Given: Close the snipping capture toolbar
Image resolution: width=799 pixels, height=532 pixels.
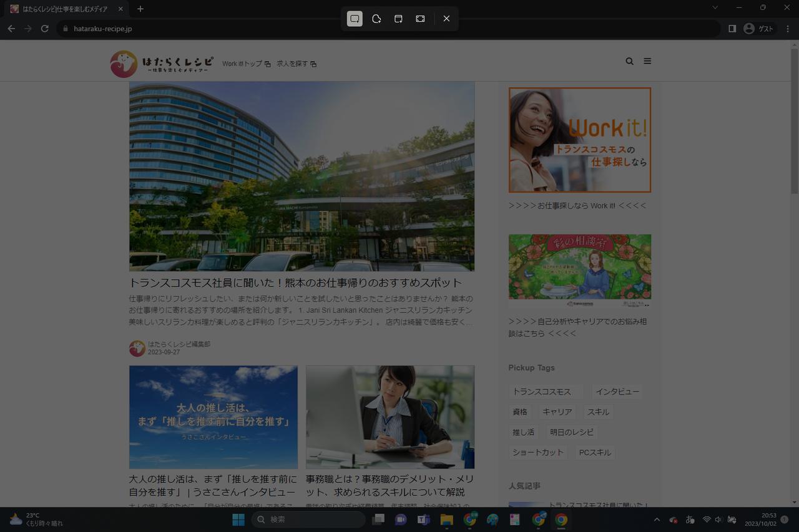Looking at the screenshot, I should coord(446,19).
